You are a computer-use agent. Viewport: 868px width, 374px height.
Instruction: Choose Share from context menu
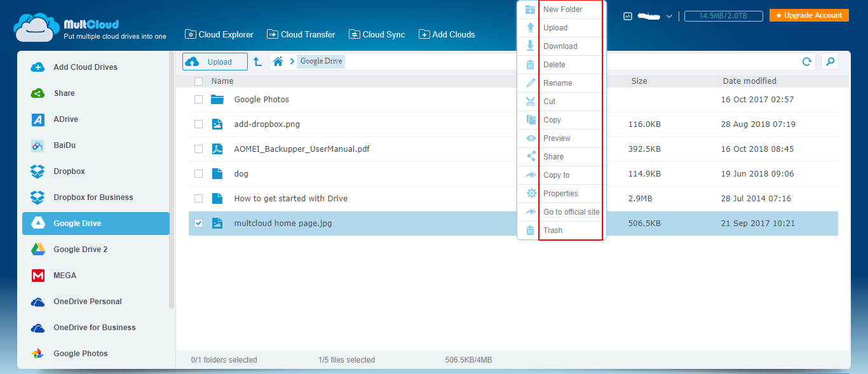pos(562,157)
